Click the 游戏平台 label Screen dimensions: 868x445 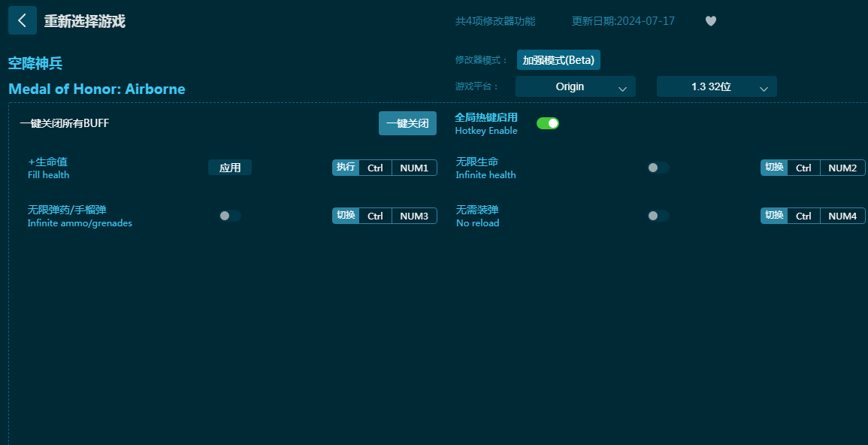[x=477, y=87]
